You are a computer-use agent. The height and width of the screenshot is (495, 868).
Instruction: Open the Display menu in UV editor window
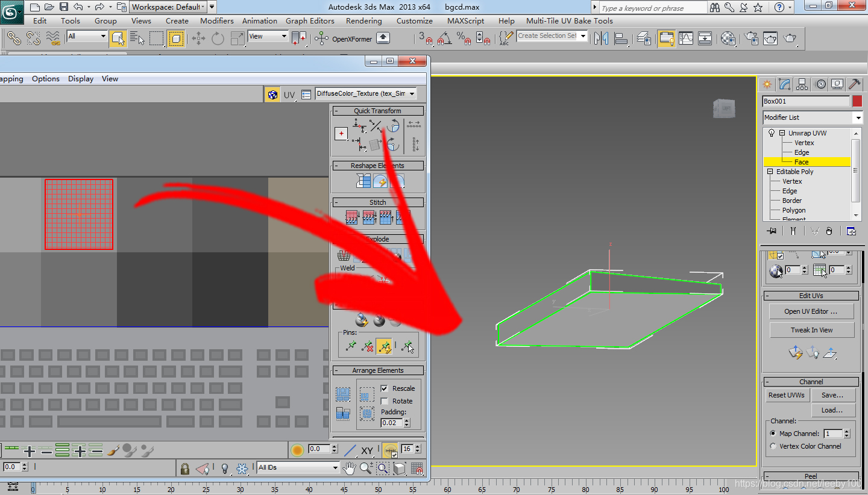coord(81,79)
